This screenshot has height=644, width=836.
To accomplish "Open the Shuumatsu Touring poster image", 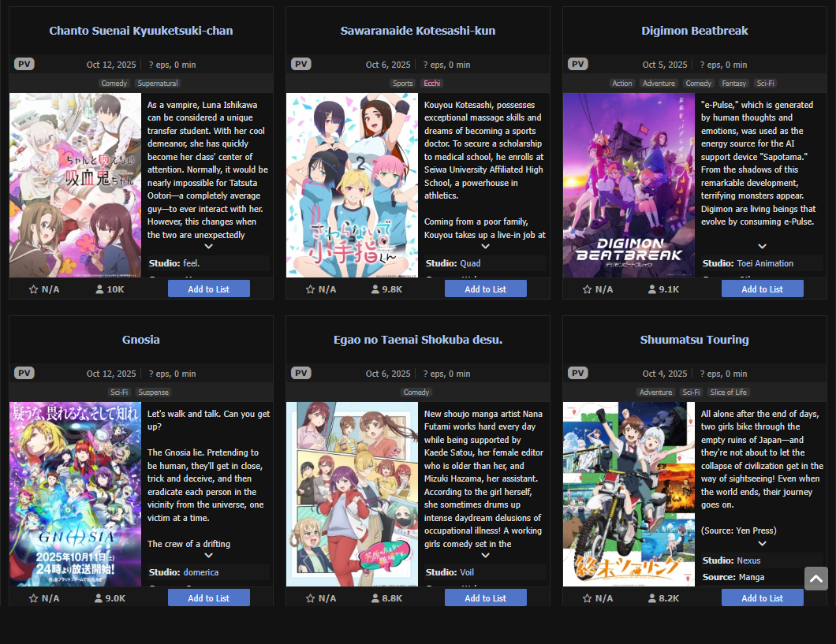I will pos(629,494).
